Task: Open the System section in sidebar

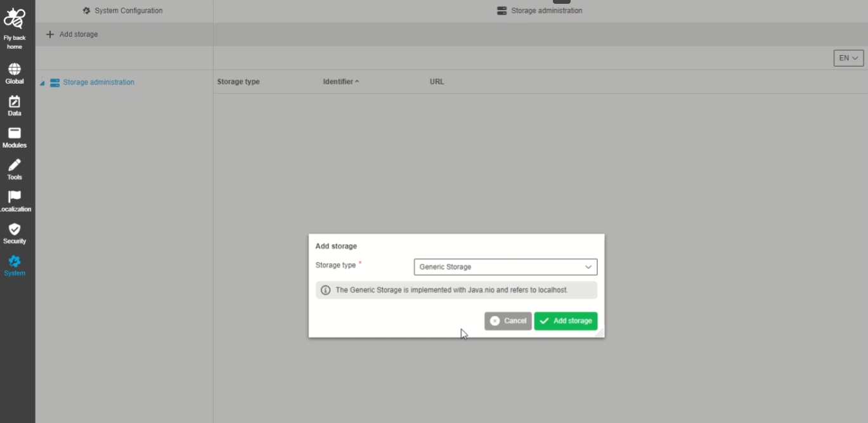Action: pos(15,266)
